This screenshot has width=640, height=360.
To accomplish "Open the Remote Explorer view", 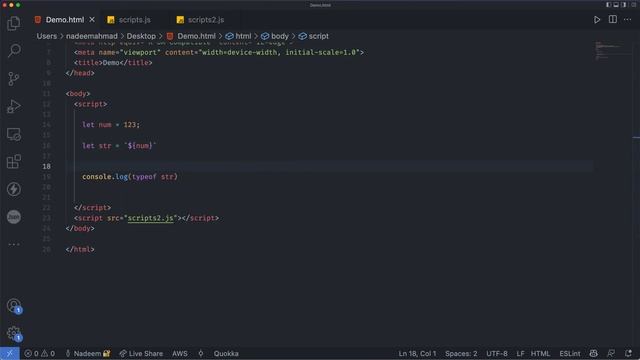I will (x=14, y=134).
